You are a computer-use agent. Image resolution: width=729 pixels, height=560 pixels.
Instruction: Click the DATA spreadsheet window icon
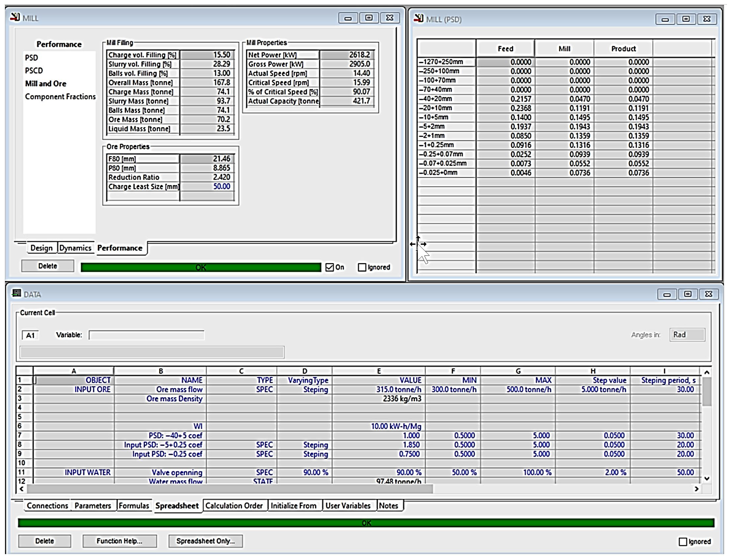coord(16,293)
